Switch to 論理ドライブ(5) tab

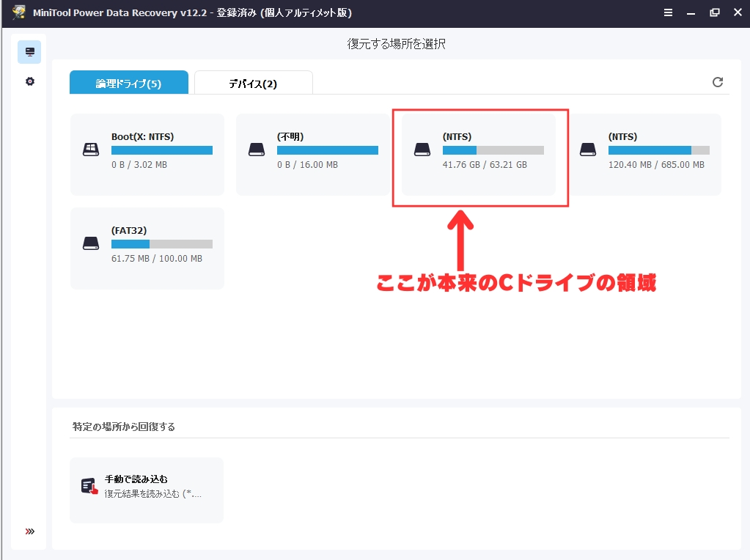click(129, 83)
